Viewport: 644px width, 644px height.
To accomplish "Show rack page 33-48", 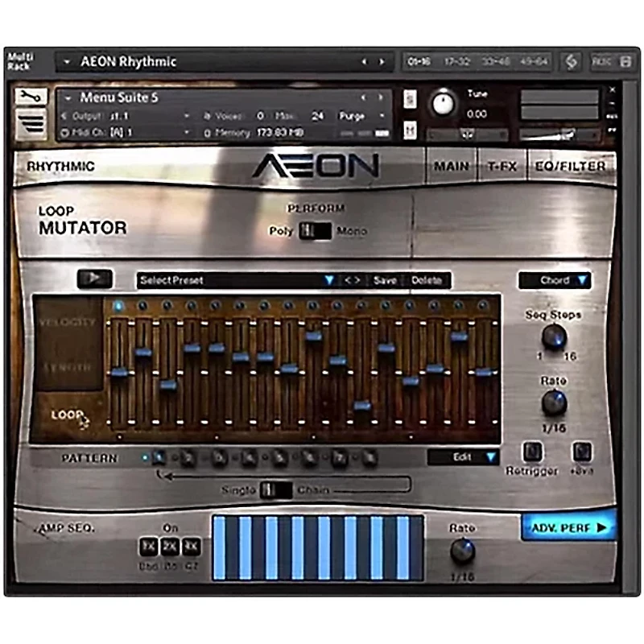I will click(495, 62).
